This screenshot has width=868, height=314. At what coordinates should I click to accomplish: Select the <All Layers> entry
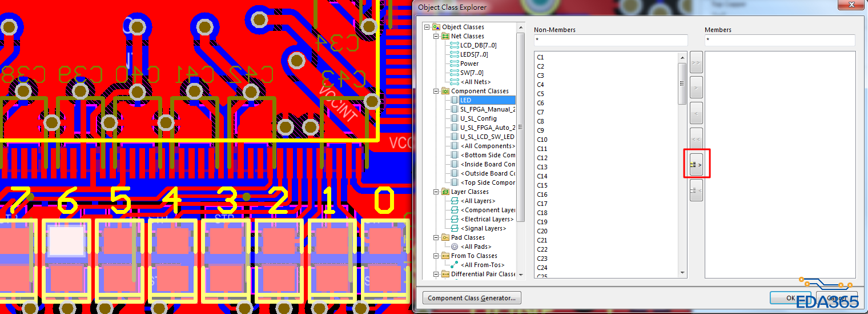pyautogui.click(x=478, y=201)
